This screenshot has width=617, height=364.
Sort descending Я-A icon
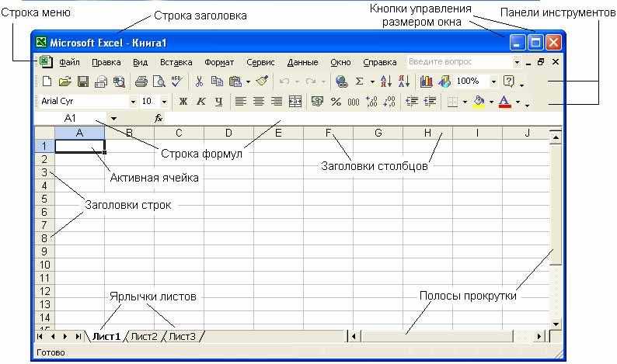click(x=404, y=81)
